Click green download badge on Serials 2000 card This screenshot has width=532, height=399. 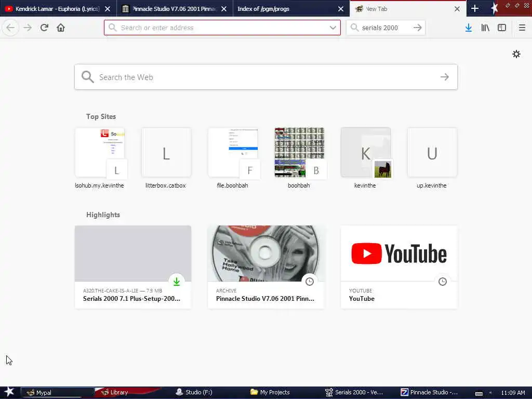point(177,281)
